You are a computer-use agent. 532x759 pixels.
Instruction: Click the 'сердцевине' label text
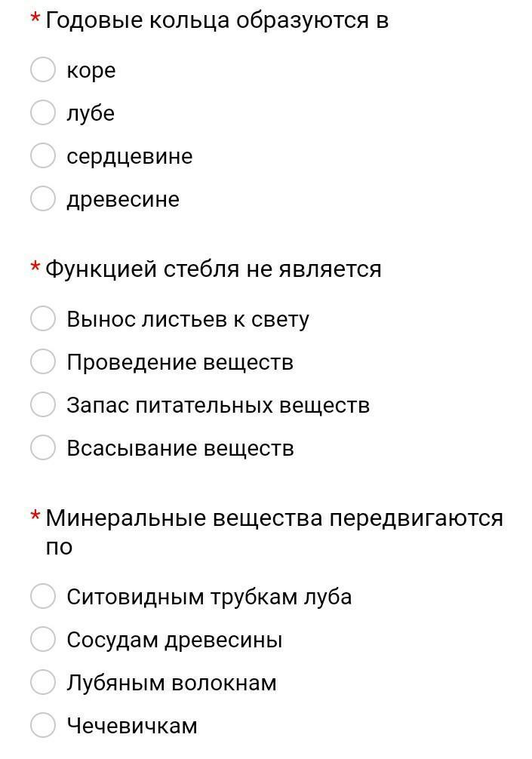[129, 156]
